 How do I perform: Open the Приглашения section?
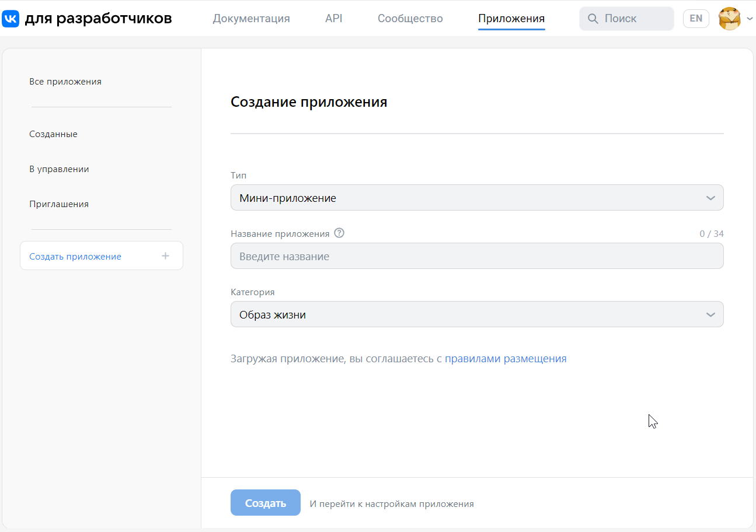(x=59, y=204)
